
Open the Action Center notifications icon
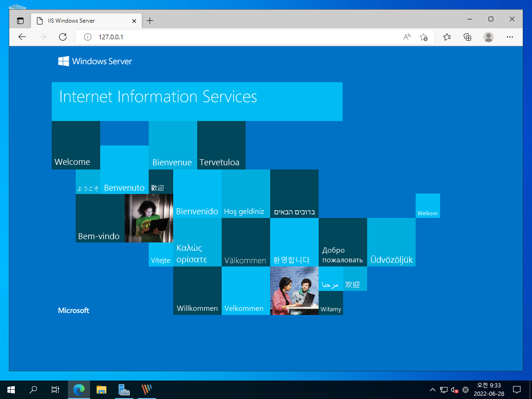click(517, 390)
